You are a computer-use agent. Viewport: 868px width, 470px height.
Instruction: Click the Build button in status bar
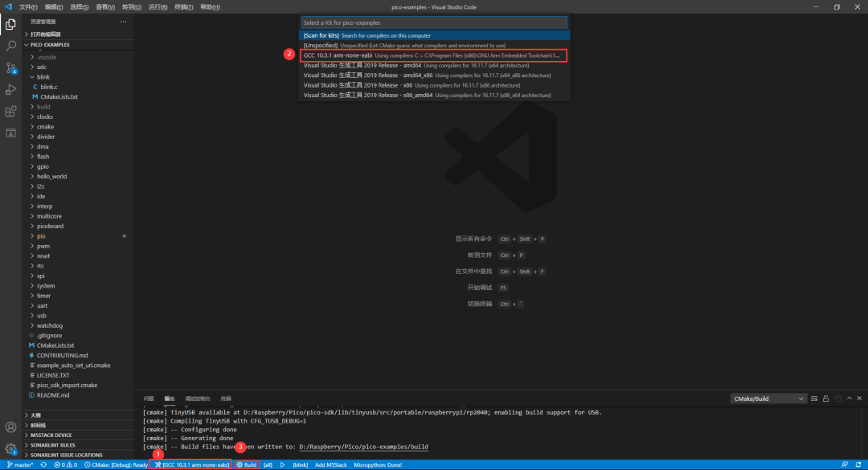[x=247, y=464]
